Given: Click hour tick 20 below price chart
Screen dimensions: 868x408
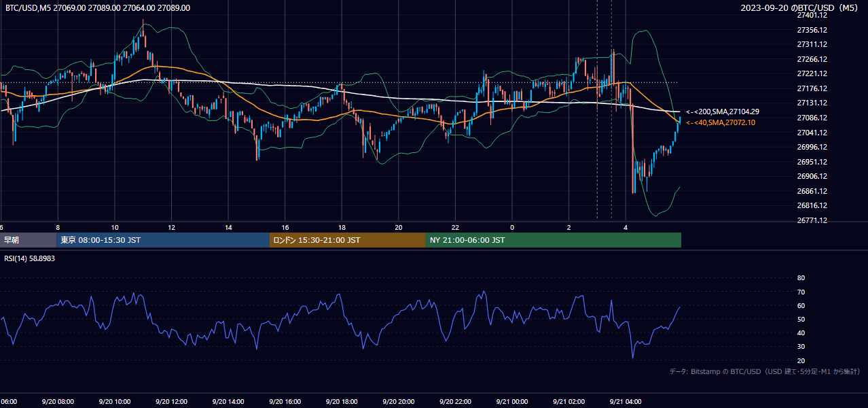Looking at the screenshot, I should (x=399, y=227).
